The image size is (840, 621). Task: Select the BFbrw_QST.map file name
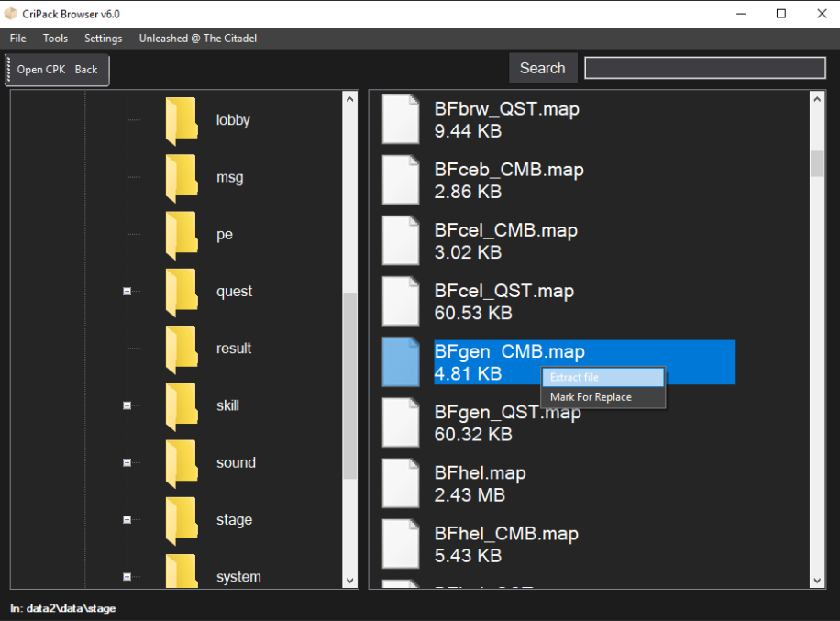click(507, 109)
